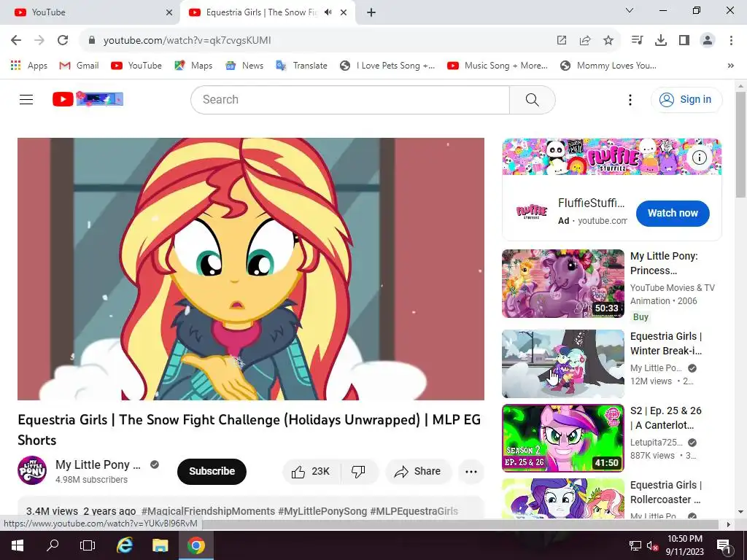Open more actions ellipsis under video
Screen dimensions: 747x560
(471, 472)
